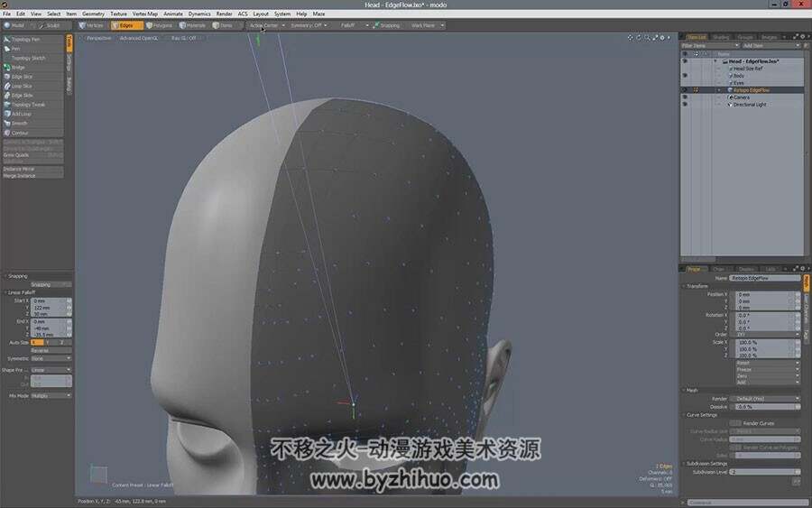812x508 pixels.
Task: Select the Edge Slice tool
Action: tap(32, 77)
